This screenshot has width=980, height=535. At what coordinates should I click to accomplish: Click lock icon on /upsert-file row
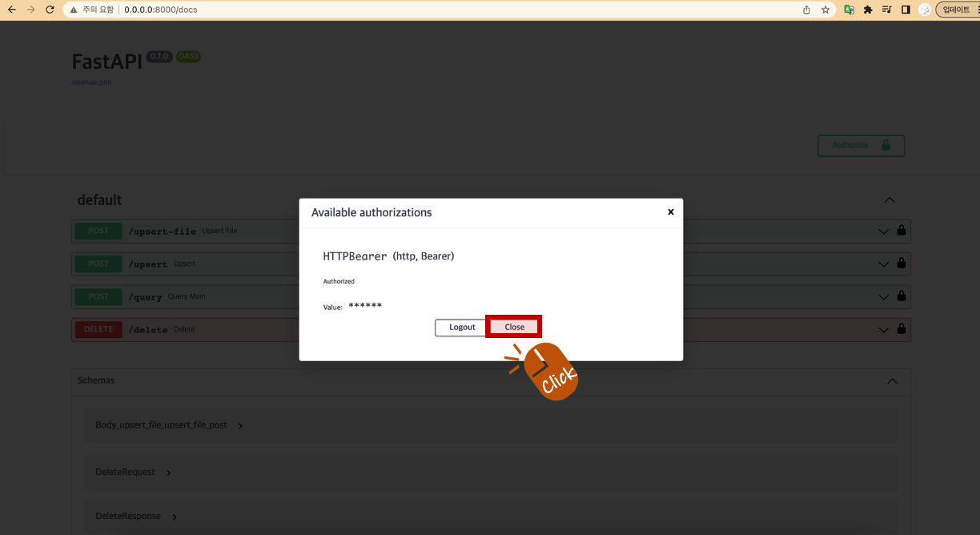902,231
